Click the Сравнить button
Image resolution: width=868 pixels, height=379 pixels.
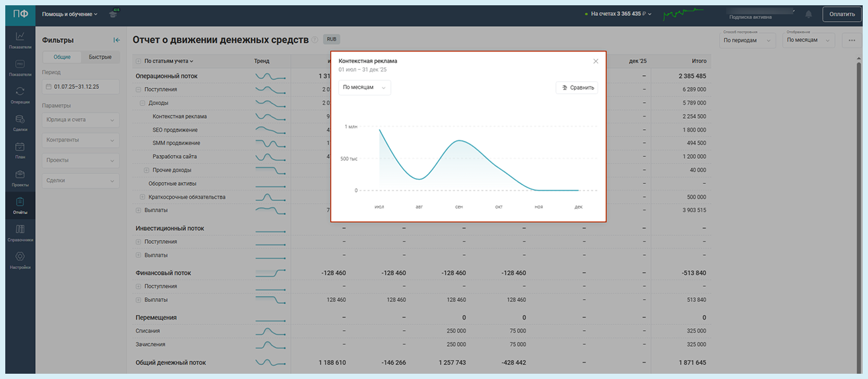click(x=577, y=88)
